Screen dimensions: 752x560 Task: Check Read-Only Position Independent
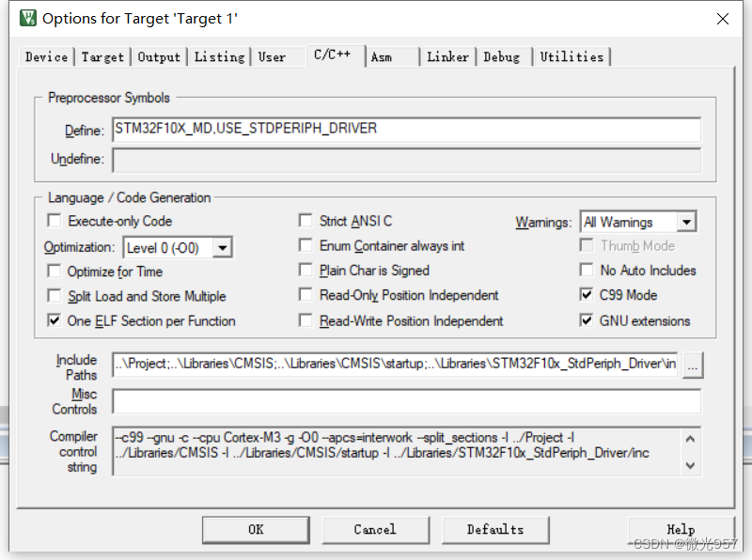point(305,295)
